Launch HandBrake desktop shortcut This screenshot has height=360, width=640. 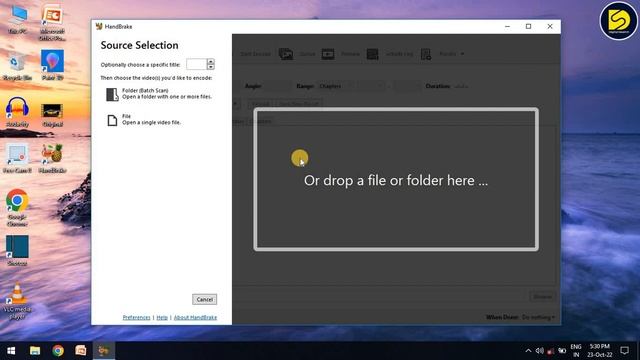click(x=53, y=158)
